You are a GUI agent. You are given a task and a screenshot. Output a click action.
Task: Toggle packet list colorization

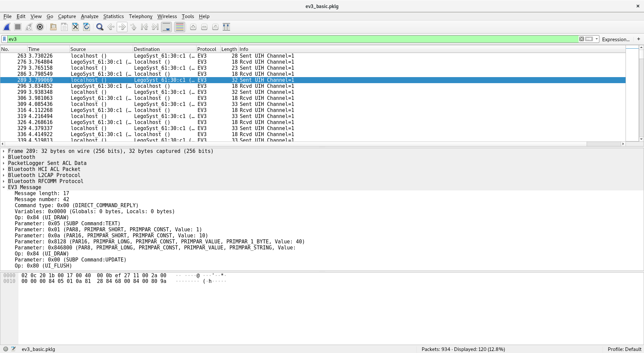point(180,27)
